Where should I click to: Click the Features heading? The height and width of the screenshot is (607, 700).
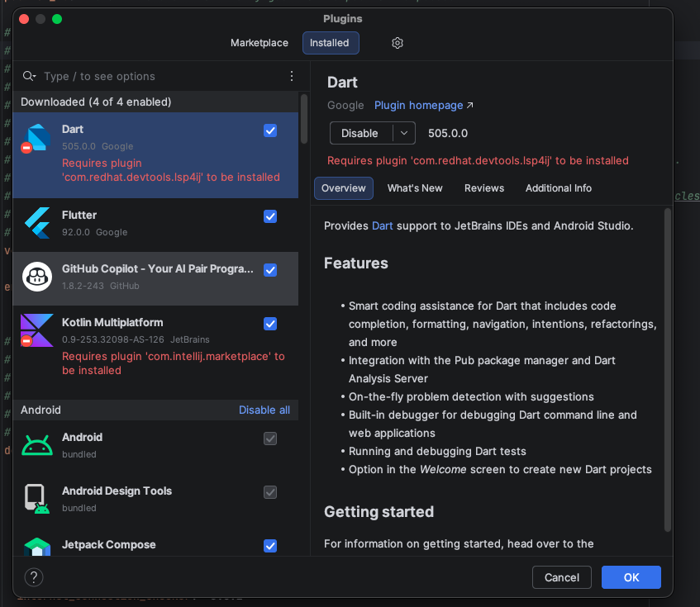[356, 263]
